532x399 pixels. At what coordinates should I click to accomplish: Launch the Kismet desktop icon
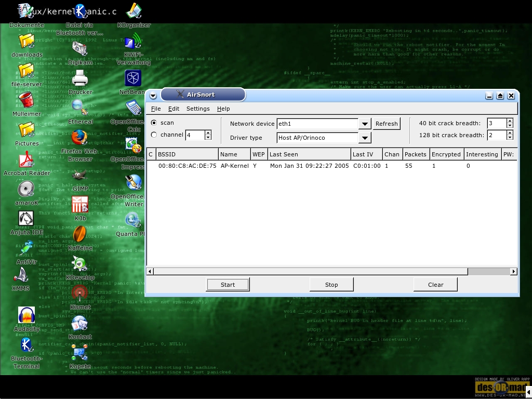(x=80, y=293)
